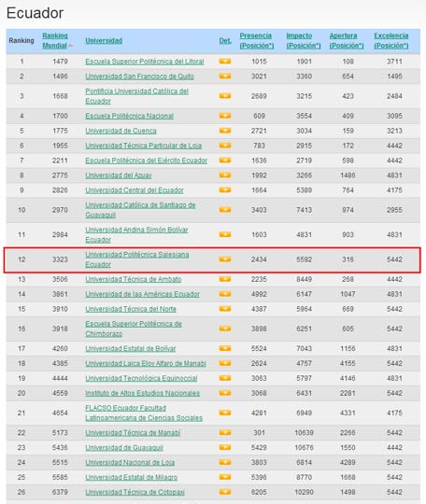Screen dimensions: 426x504
Task: Open Universidad Central del Ecuador link
Action: [135, 190]
